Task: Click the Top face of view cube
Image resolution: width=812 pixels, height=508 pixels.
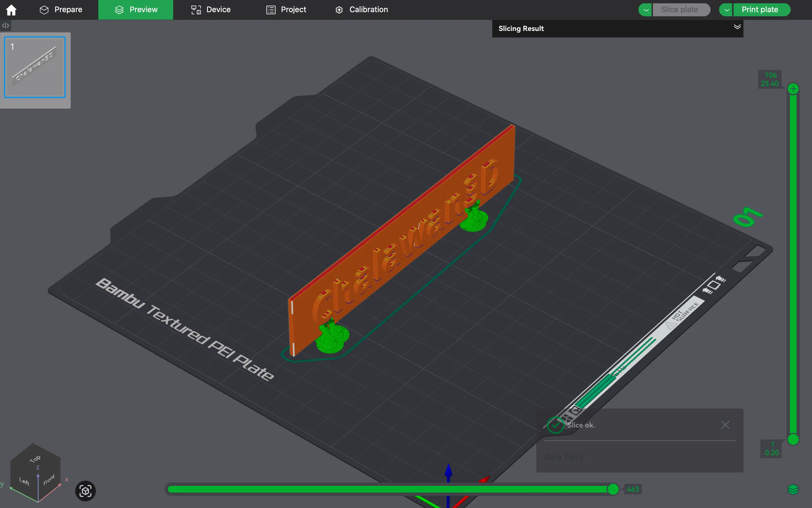Action: pos(35,459)
